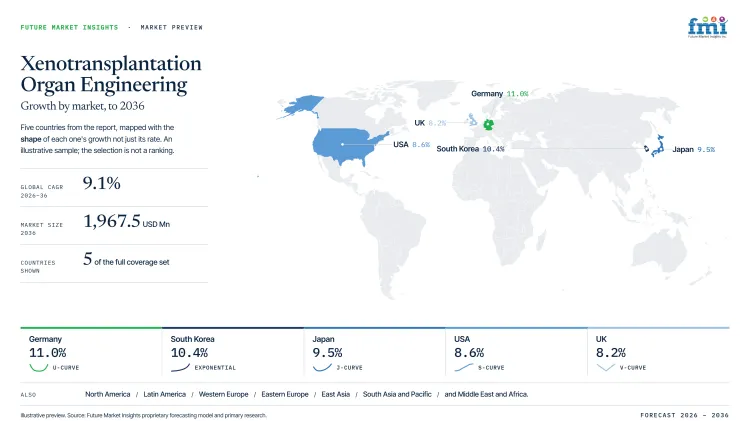The width and height of the screenshot is (750, 421).
Task: Open the South Korea 10.4% card
Action: 233,353
